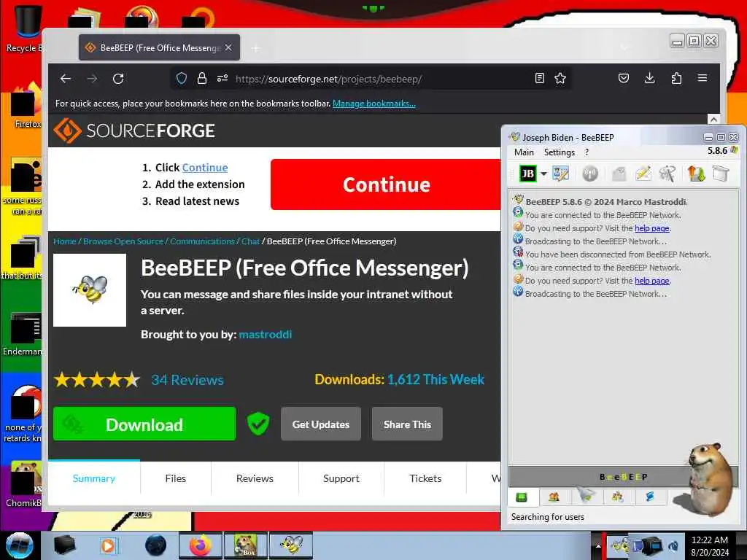Open the Settings menu in BeeBEEP

click(560, 152)
